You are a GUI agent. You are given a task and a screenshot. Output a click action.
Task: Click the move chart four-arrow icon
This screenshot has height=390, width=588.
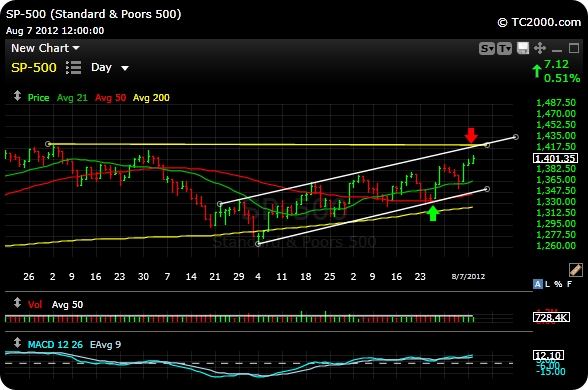click(x=540, y=48)
